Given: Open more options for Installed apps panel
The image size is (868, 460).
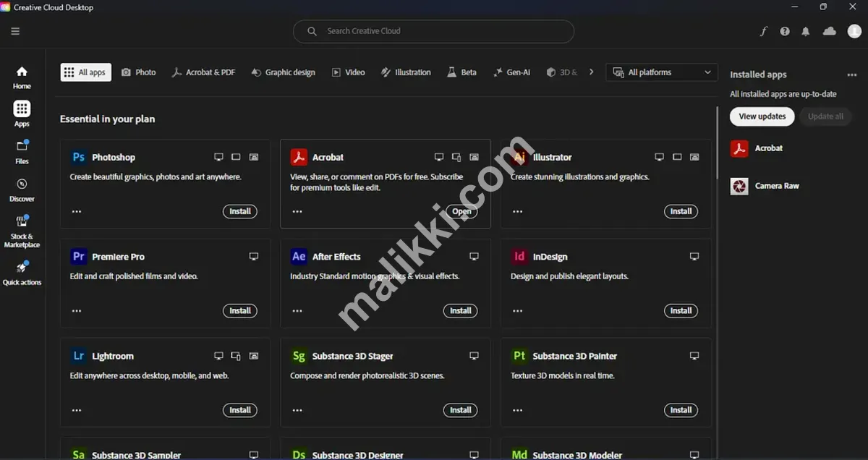Looking at the screenshot, I should 851,75.
